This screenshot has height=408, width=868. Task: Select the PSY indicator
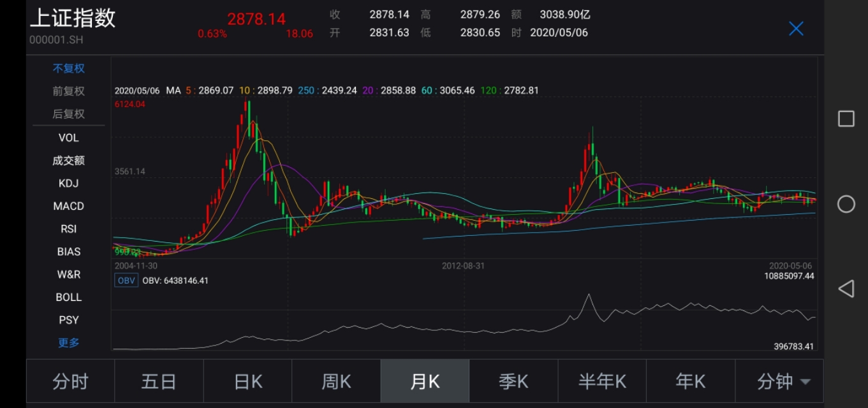pyautogui.click(x=68, y=320)
